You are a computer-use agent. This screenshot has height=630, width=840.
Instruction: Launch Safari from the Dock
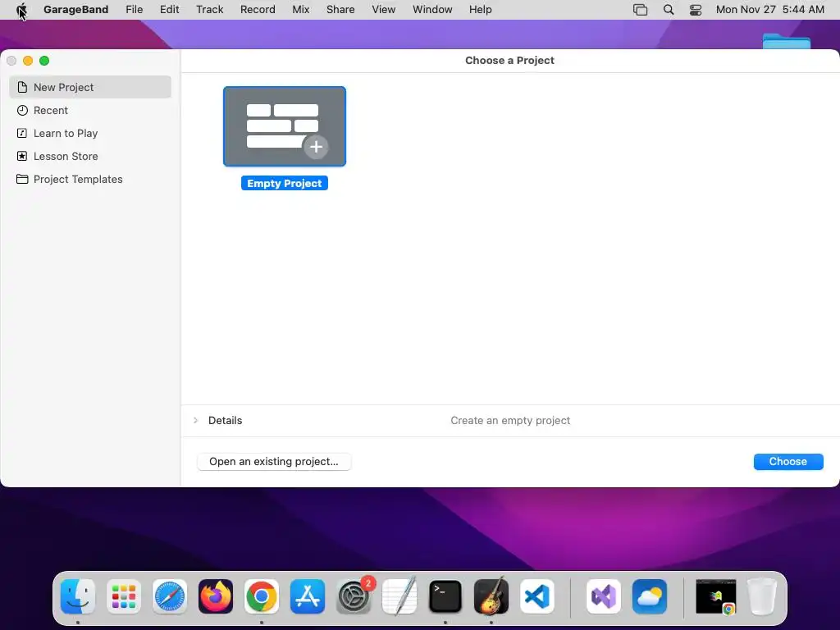(170, 596)
